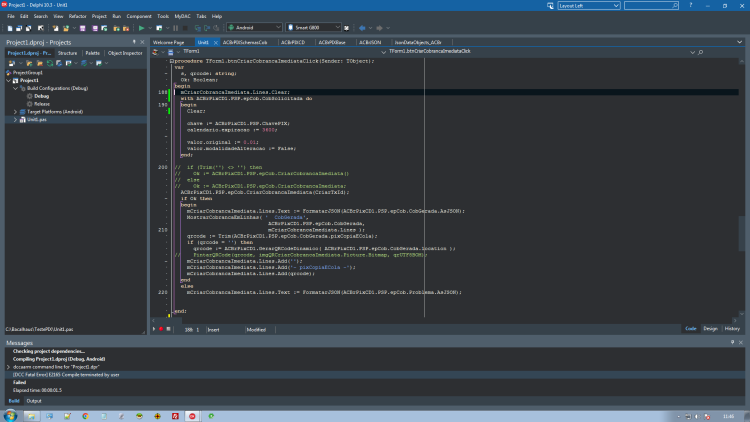
Task: Switch to the ACBrPIXBase tab
Action: (331, 43)
